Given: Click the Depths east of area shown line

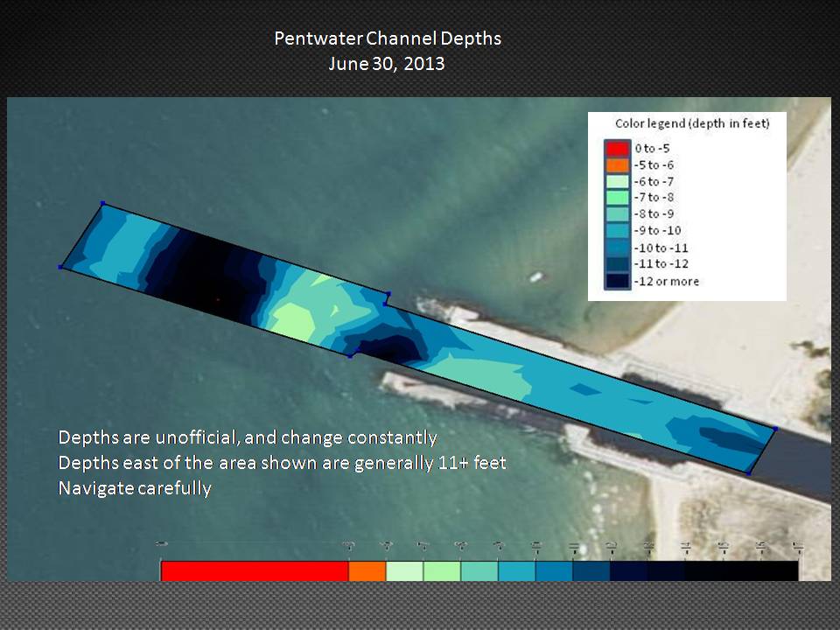Looking at the screenshot, I should [282, 463].
